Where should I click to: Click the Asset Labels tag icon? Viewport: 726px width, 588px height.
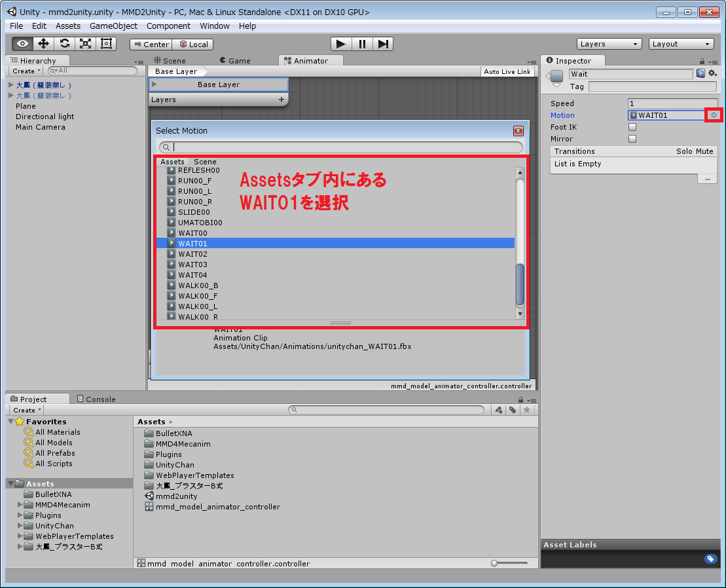point(710,559)
